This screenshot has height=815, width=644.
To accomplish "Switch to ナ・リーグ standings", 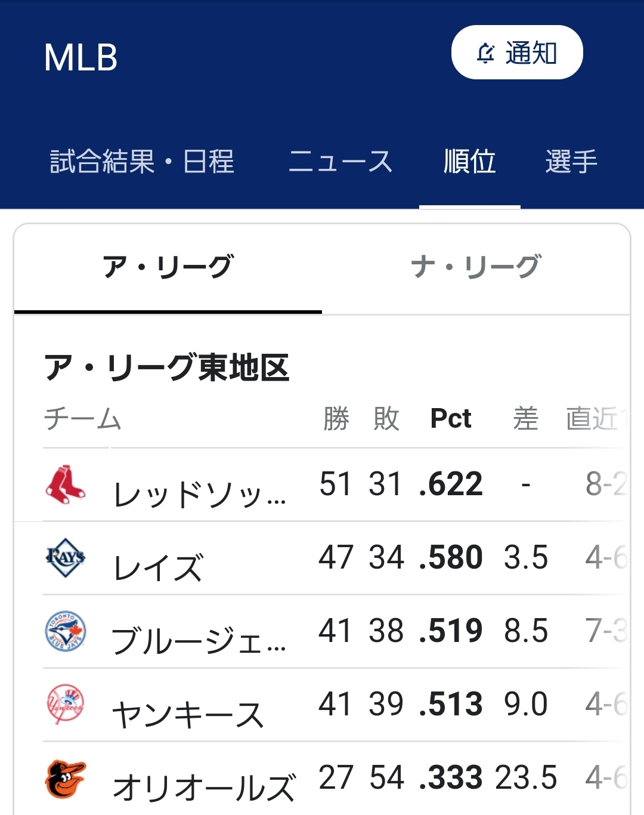I will (x=476, y=267).
